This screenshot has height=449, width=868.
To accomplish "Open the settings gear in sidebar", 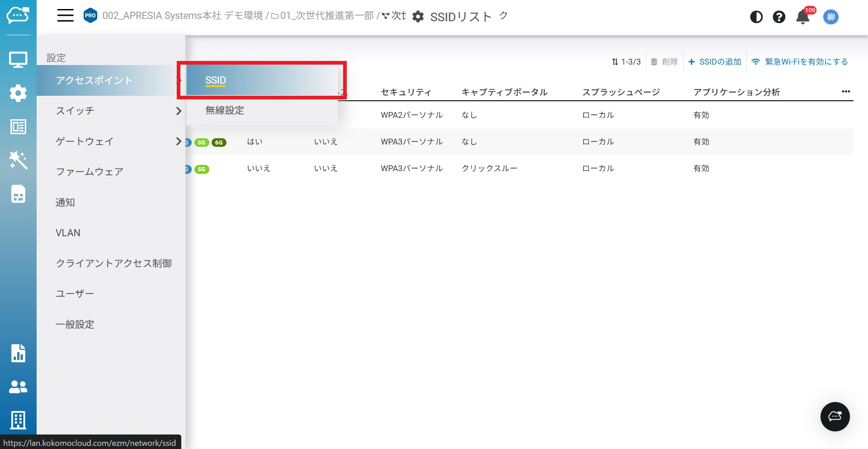I will [x=18, y=93].
